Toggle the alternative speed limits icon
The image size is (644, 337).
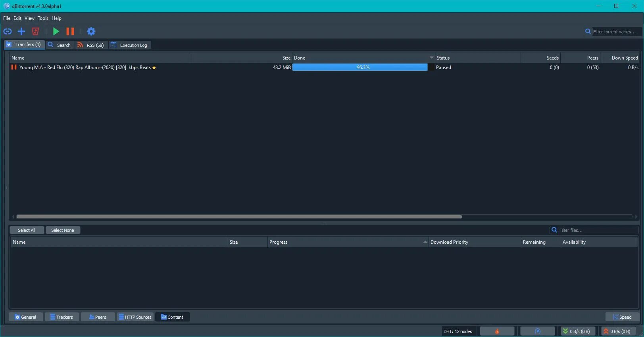[x=537, y=331]
